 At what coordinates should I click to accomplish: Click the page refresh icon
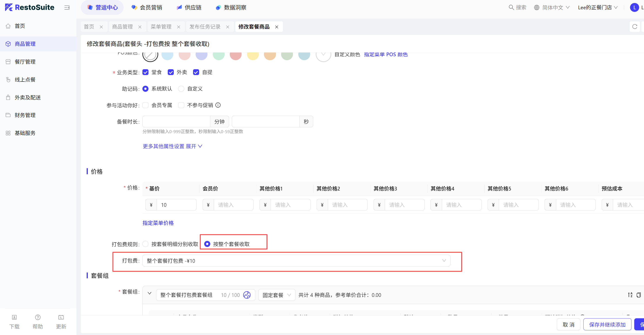(634, 26)
